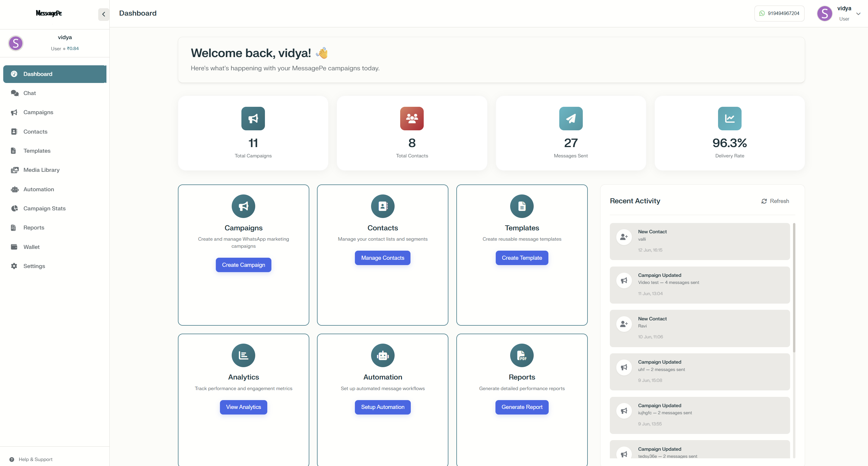Click the Analytics card round chart icon
The image size is (868, 466).
pyautogui.click(x=243, y=355)
